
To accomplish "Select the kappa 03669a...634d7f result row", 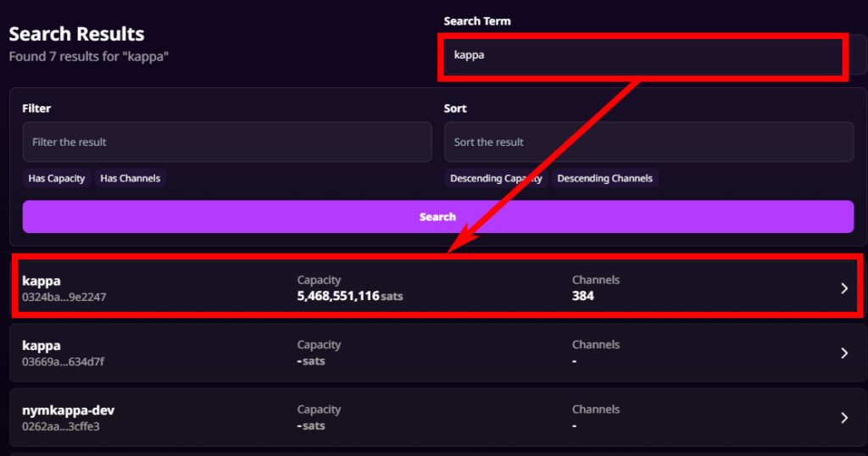I will 438,353.
